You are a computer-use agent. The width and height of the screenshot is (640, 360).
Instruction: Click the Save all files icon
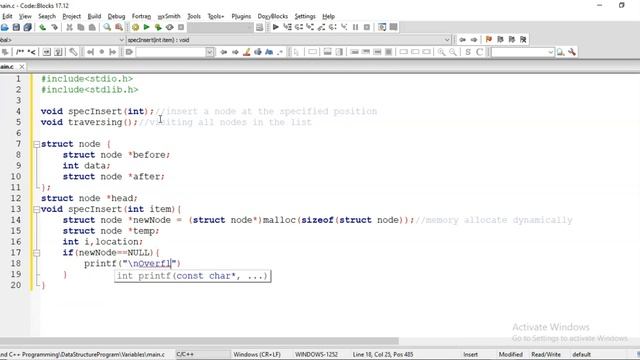tap(27, 27)
